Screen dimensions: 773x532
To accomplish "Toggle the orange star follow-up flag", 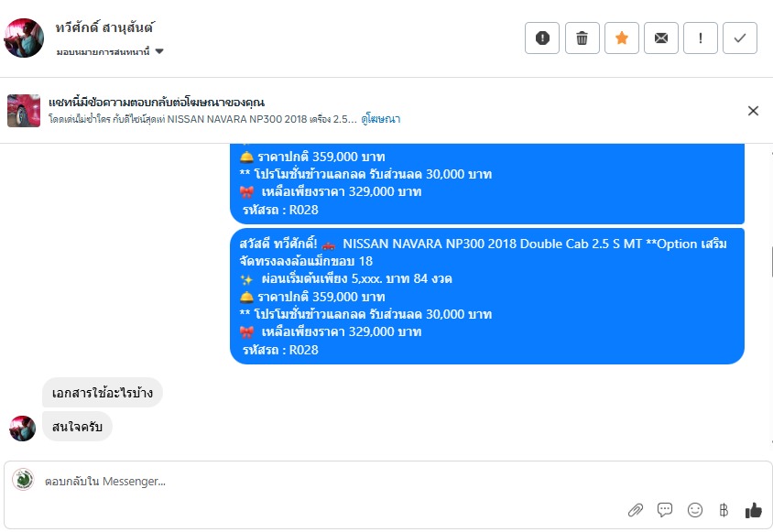I will point(622,38).
